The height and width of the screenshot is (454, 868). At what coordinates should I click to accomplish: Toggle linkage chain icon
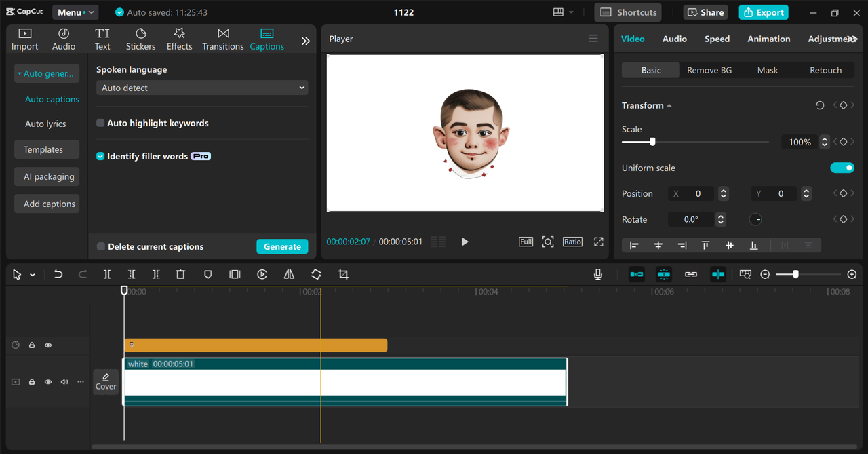(x=691, y=274)
